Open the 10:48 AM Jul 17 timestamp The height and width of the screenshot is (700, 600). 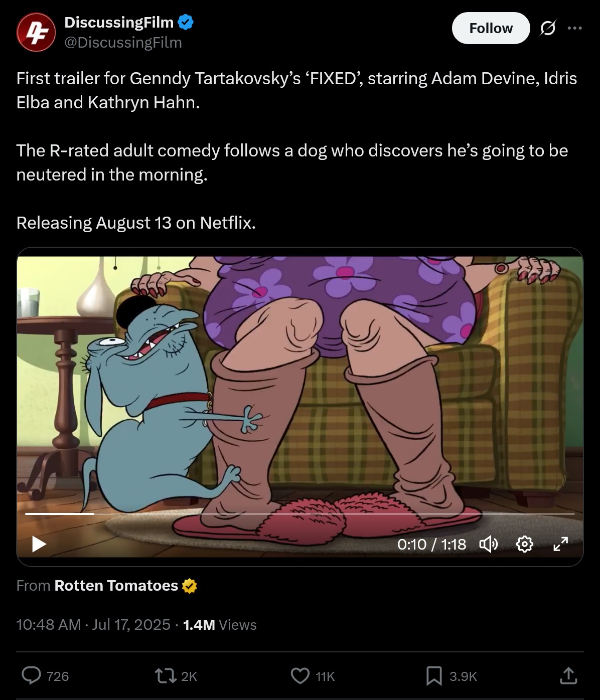click(93, 625)
